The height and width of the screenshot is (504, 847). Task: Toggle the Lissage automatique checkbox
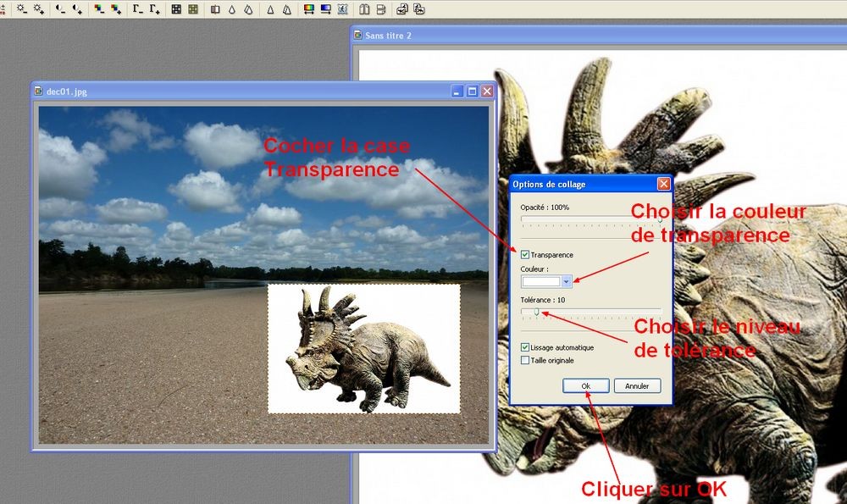pos(525,347)
